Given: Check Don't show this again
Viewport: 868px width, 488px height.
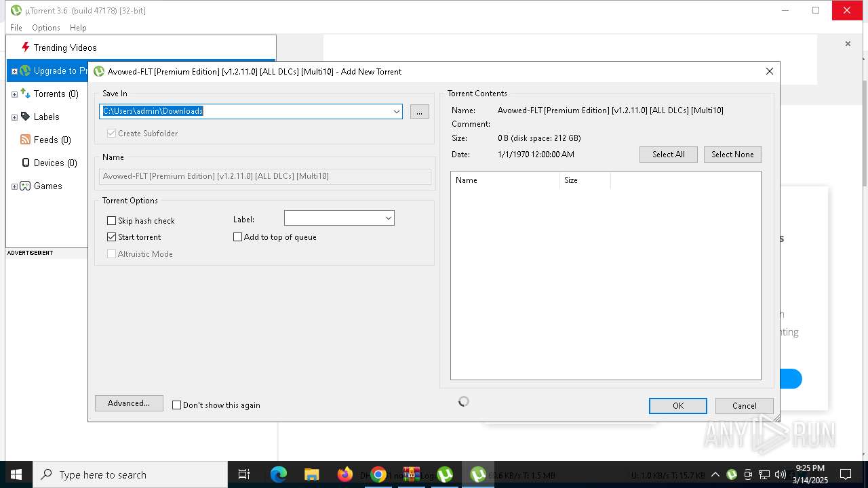Looking at the screenshot, I should (x=177, y=405).
